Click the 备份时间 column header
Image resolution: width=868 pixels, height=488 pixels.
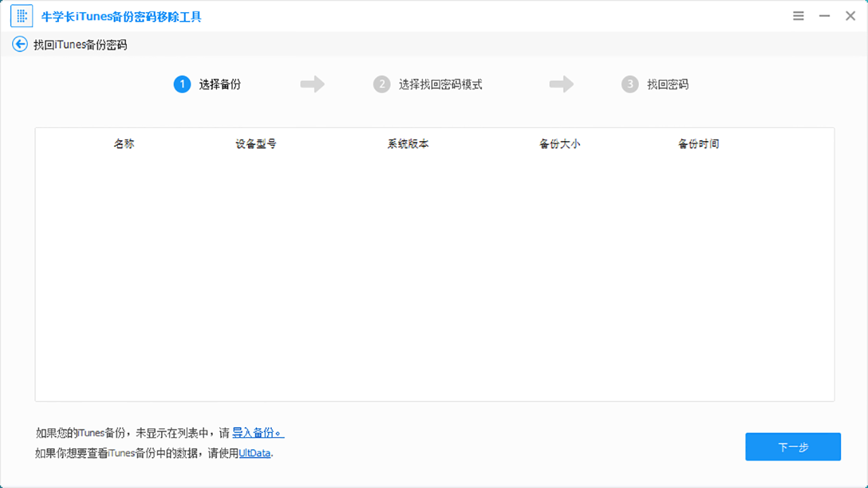coord(698,144)
